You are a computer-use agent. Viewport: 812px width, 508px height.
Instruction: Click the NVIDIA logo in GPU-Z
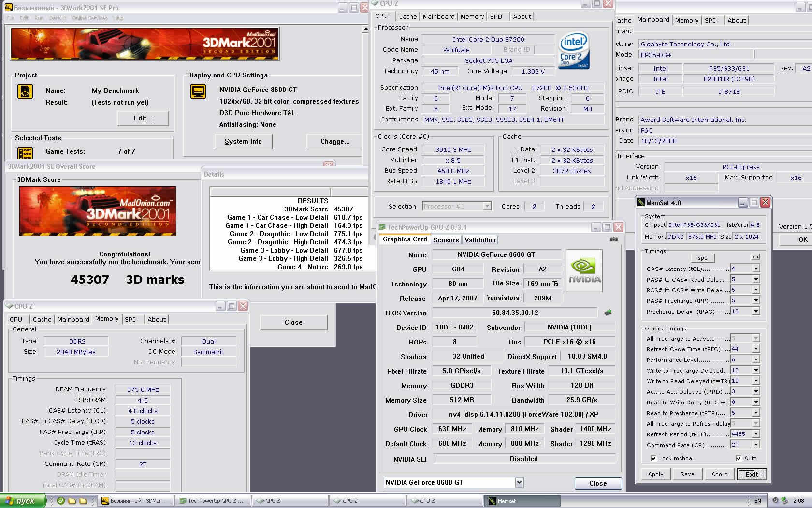point(584,270)
